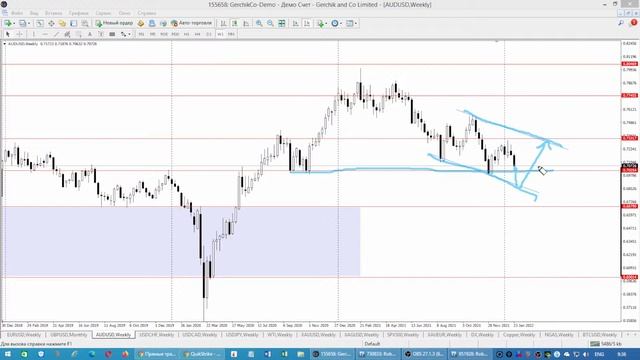640x360 pixels.
Task: Toggle chart auto scroll
Action: [x=296, y=23]
